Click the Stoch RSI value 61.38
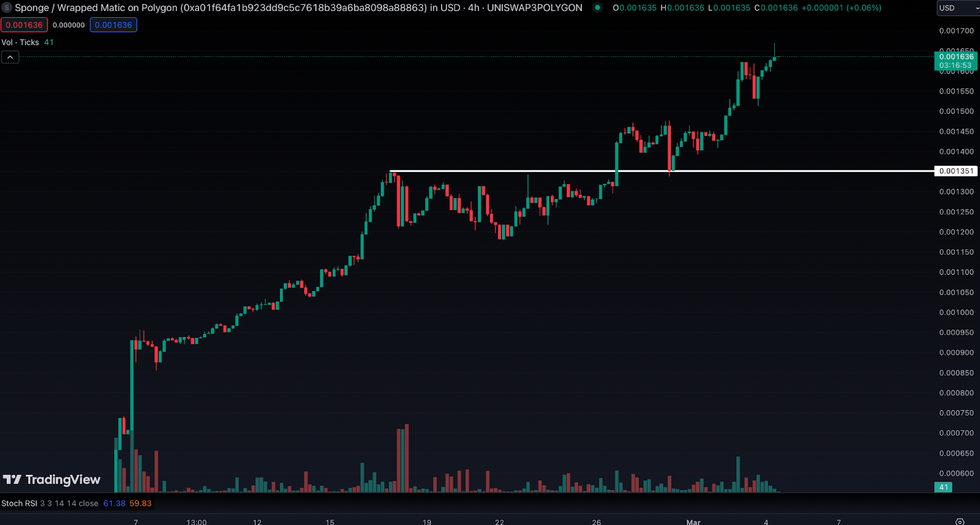 tap(115, 504)
